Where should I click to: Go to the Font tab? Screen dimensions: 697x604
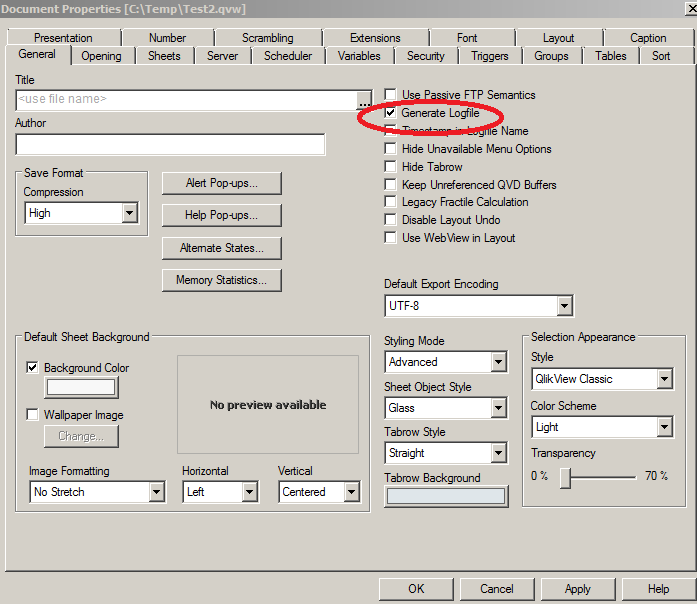pos(467,38)
